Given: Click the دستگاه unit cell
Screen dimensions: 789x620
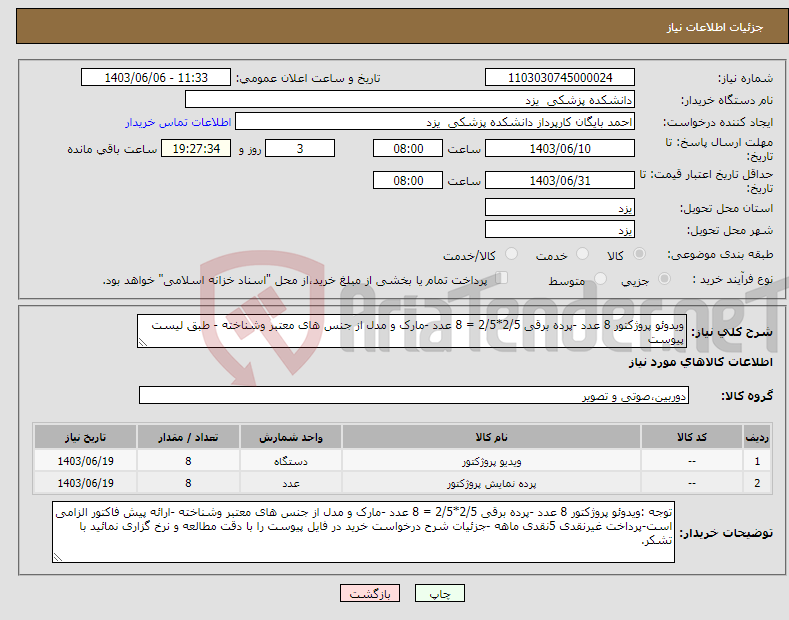Looking at the screenshot, I should tap(290, 461).
